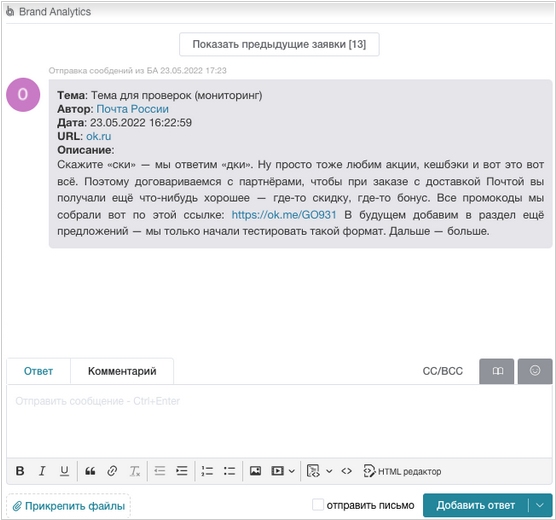The width and height of the screenshot is (556, 520).
Task: Insert an image into the reply
Action: coord(255,471)
